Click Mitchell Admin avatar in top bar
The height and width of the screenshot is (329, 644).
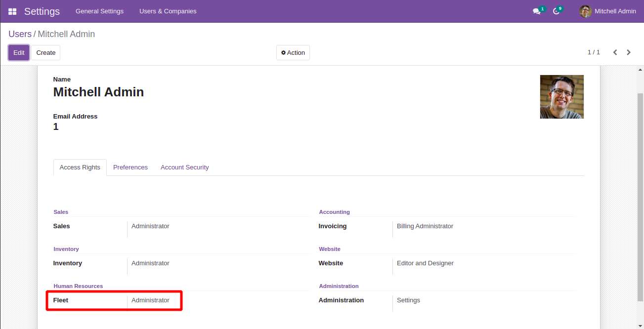pos(586,11)
